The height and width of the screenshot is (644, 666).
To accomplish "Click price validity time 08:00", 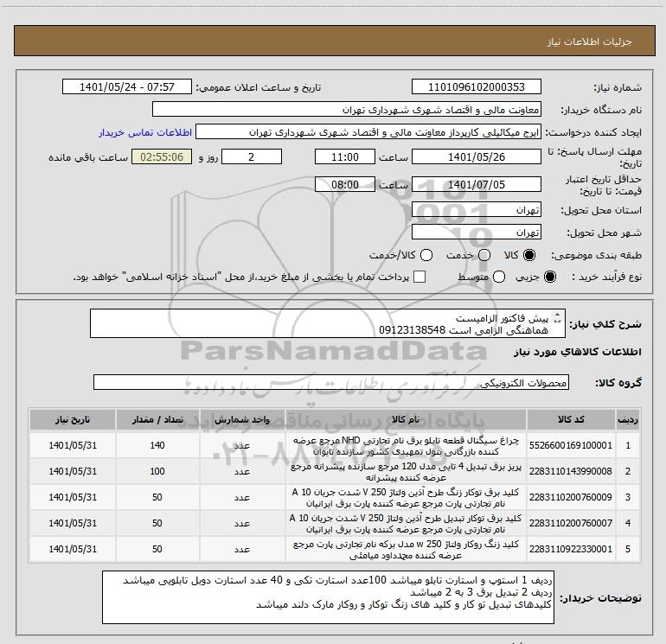I will click(345, 184).
